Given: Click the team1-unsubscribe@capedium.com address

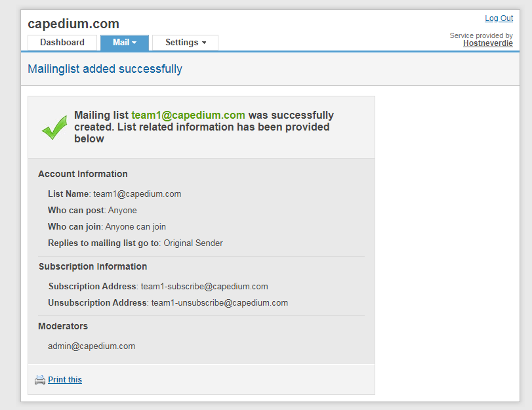Looking at the screenshot, I should tap(219, 303).
